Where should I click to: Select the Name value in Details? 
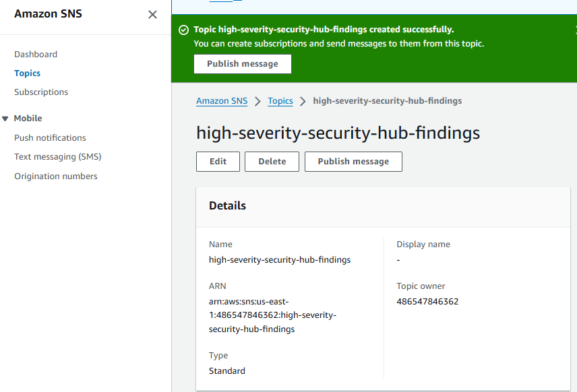(x=280, y=260)
